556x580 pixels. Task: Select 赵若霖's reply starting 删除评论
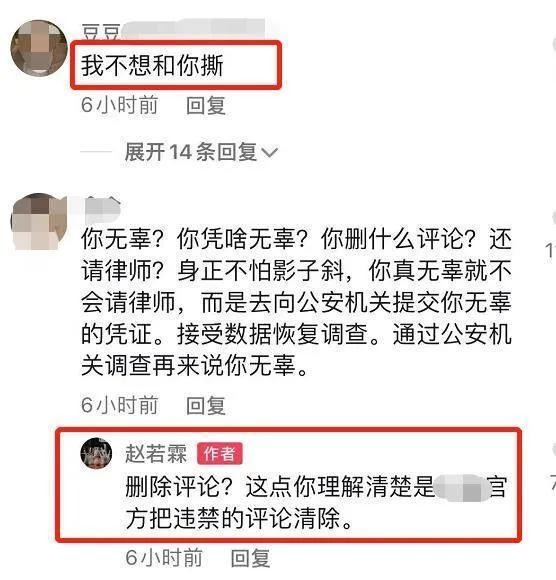(x=316, y=502)
